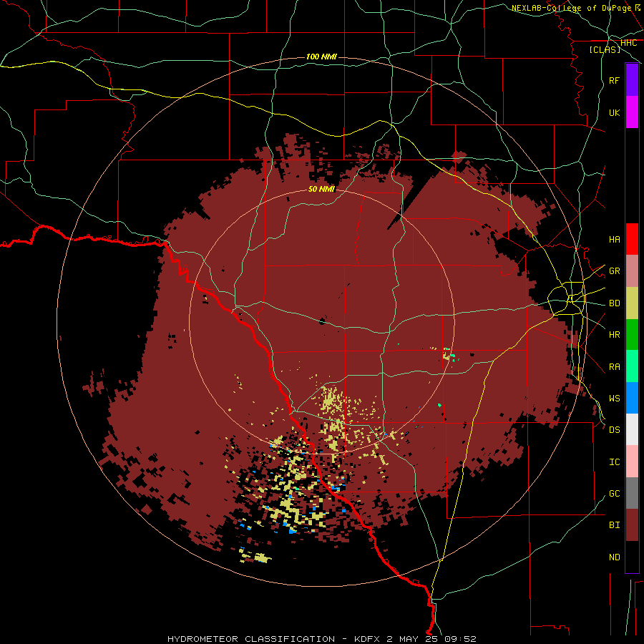Click the magenta UK legend color swatch
The image size is (644, 644).
[632, 112]
